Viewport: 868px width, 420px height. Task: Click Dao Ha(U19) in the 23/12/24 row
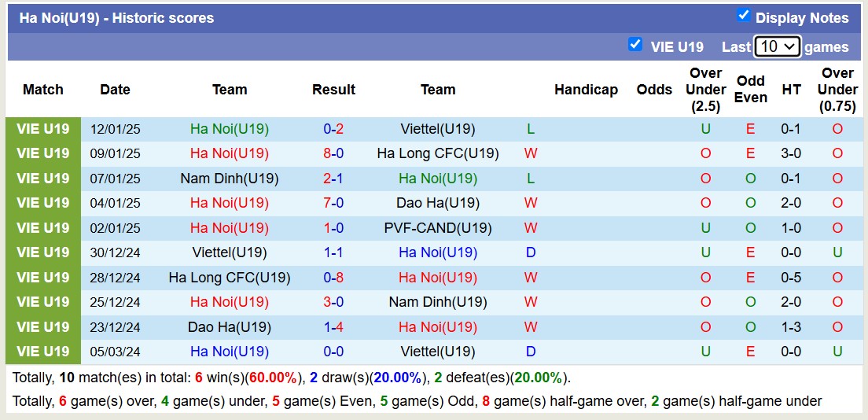coord(230,327)
